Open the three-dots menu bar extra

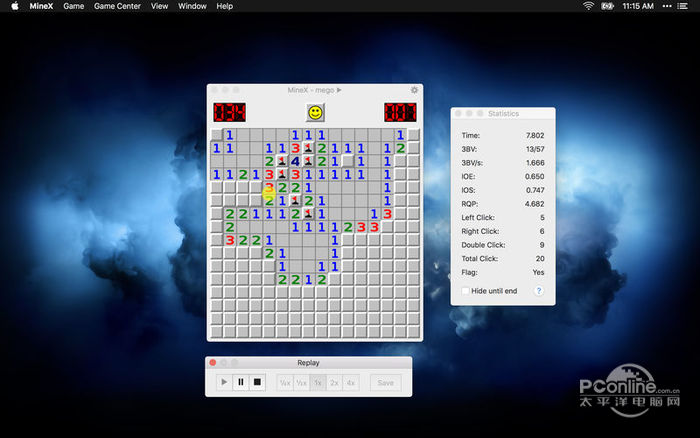click(x=667, y=6)
